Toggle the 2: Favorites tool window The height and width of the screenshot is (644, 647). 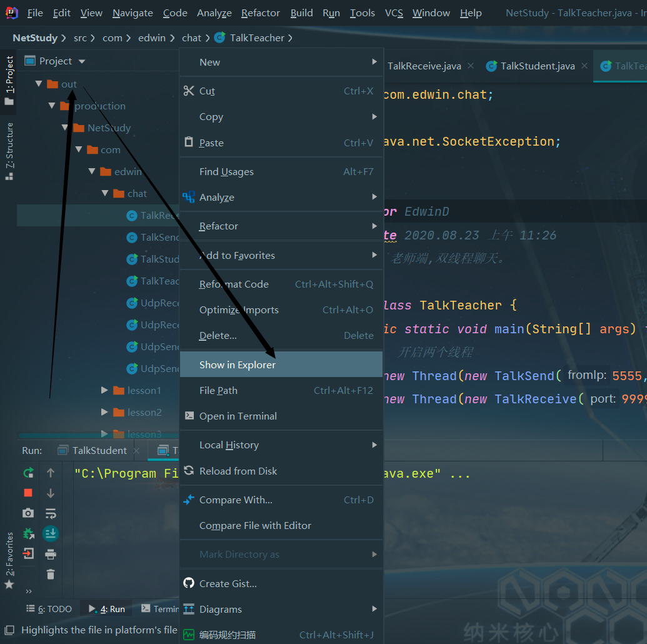9,560
